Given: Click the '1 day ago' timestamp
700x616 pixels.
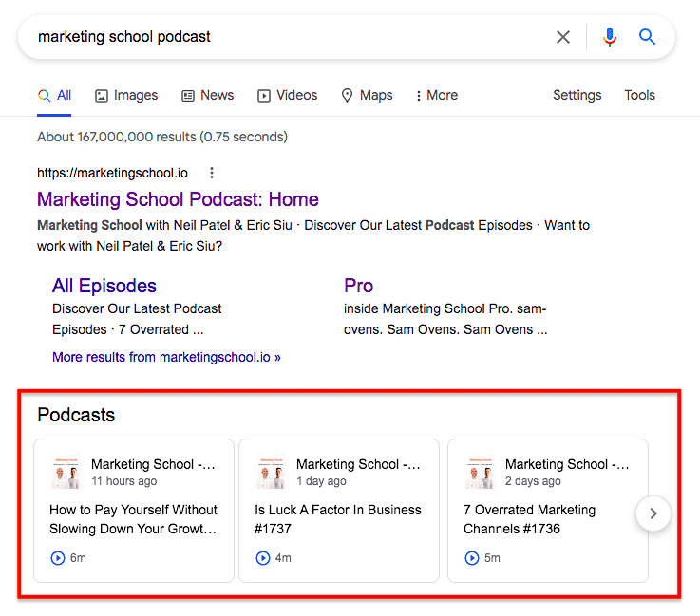Looking at the screenshot, I should point(321,481).
